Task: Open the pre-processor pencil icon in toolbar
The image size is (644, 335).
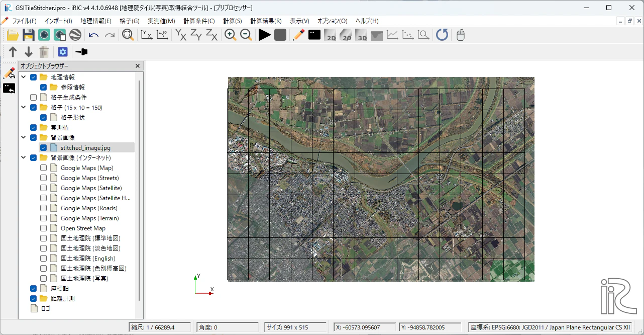Action: point(299,35)
